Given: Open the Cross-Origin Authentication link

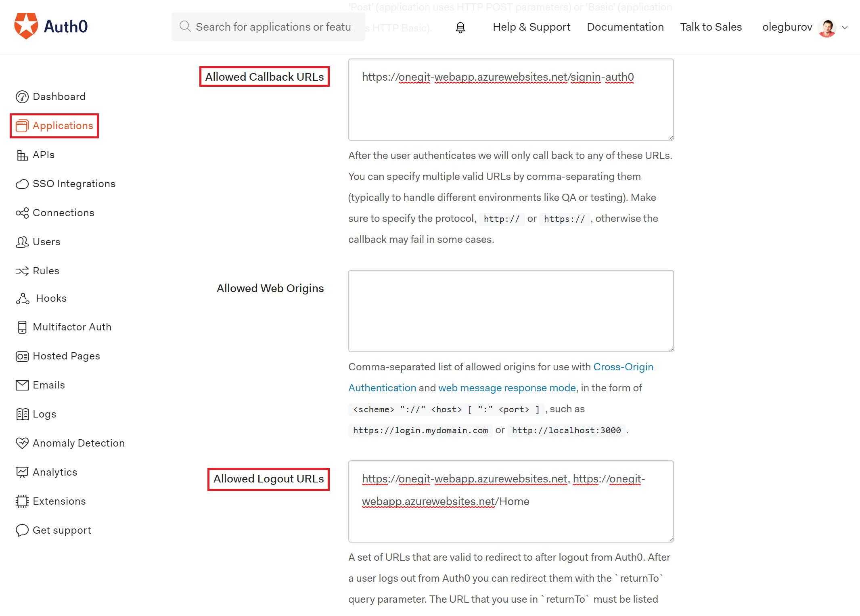Looking at the screenshot, I should 623,367.
